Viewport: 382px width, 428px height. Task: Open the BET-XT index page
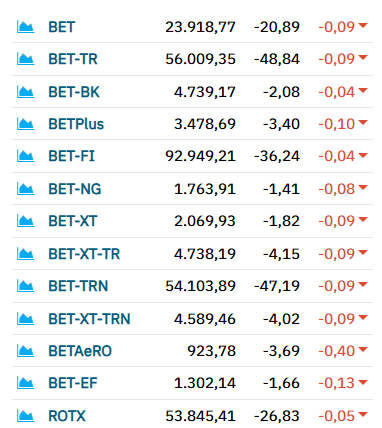pyautogui.click(x=73, y=221)
